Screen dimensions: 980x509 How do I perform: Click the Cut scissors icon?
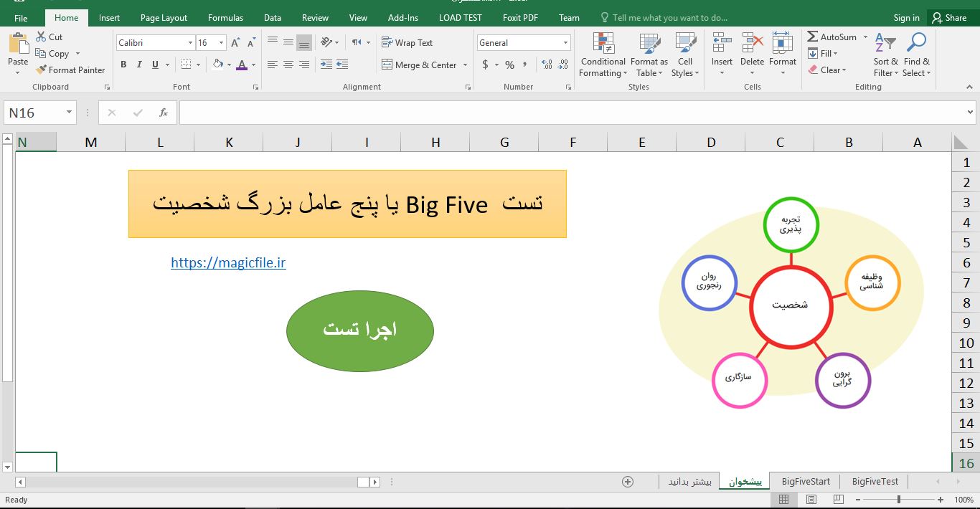[41, 37]
